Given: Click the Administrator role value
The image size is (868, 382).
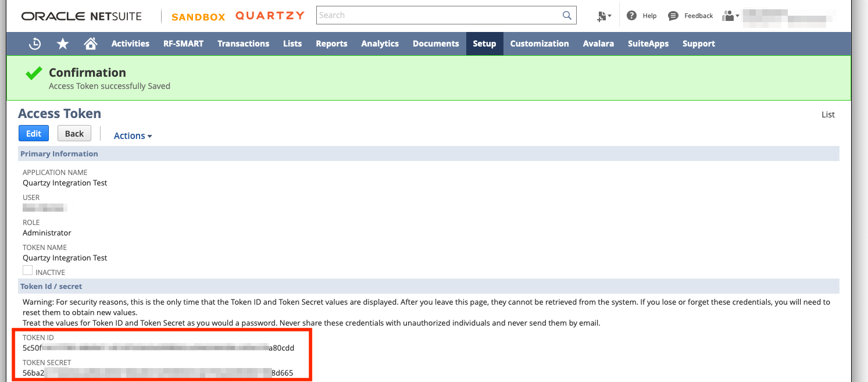Looking at the screenshot, I should click(x=47, y=233).
